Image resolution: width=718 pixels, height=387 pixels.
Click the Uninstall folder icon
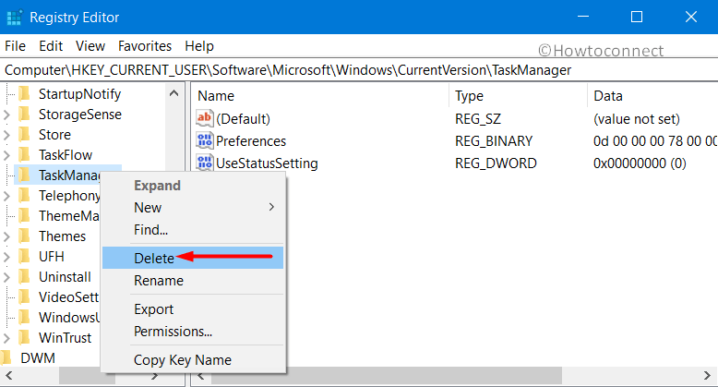tap(24, 277)
